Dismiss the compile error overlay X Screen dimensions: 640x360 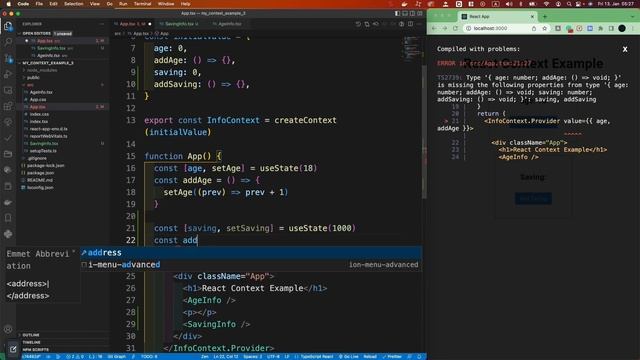tap(625, 49)
